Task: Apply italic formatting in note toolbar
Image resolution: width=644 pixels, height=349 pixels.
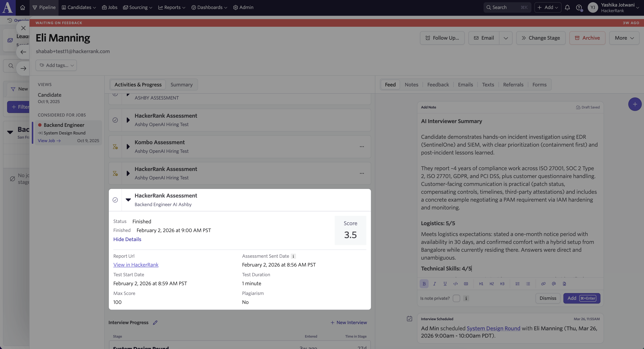Action: 435,284
